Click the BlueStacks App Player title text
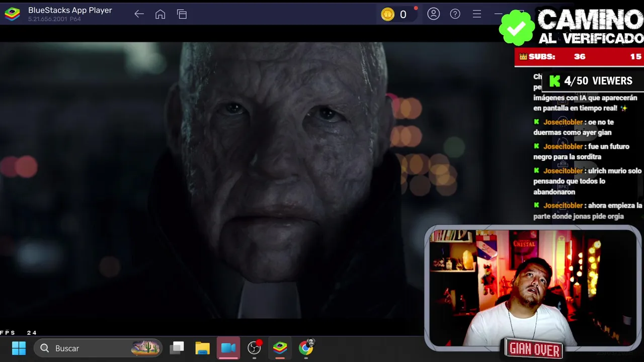 [x=70, y=10]
